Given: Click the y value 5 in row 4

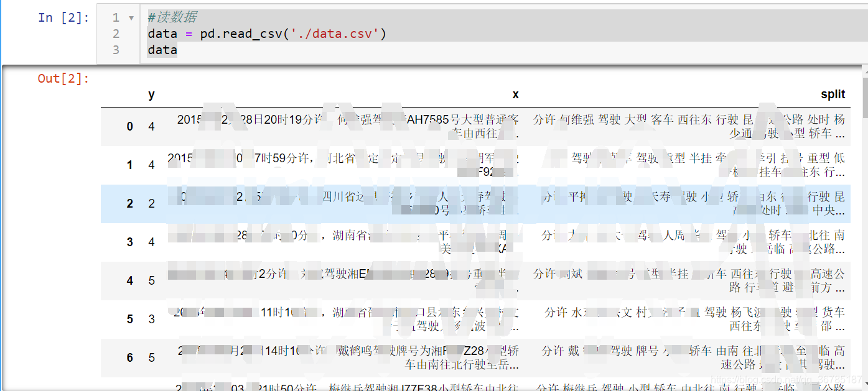Looking at the screenshot, I should coord(151,280).
